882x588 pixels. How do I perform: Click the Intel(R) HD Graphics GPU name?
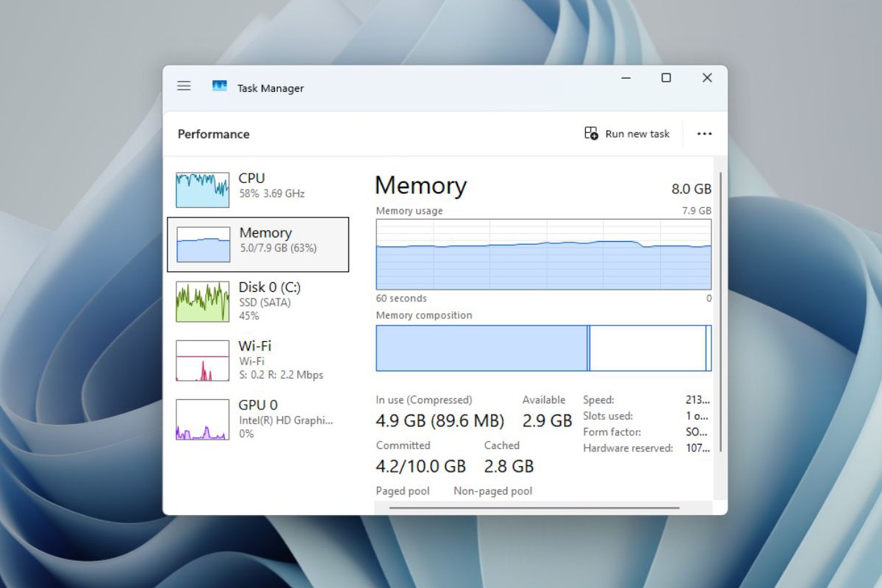[286, 420]
